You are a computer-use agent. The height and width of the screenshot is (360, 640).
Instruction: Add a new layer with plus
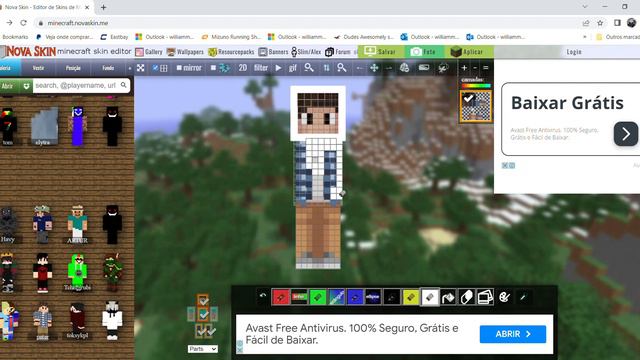[464, 68]
